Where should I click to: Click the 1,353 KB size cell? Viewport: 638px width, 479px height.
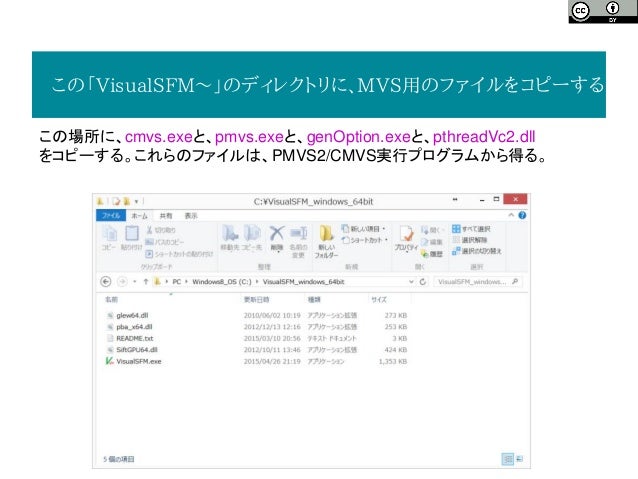[x=393, y=361]
